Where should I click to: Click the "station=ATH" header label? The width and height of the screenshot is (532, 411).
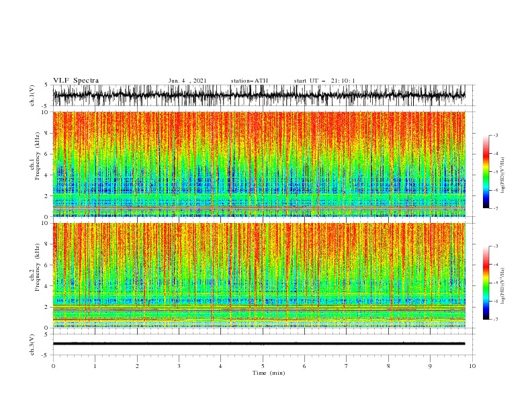tap(249, 81)
